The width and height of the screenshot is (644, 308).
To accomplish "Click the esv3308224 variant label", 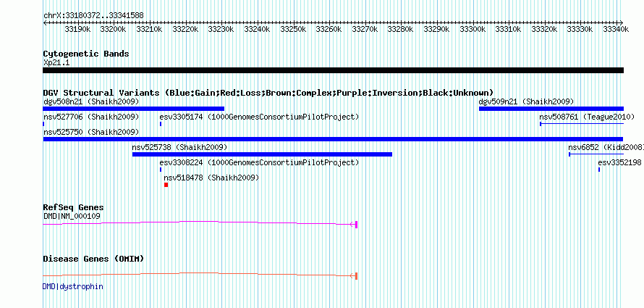I will [x=259, y=162].
